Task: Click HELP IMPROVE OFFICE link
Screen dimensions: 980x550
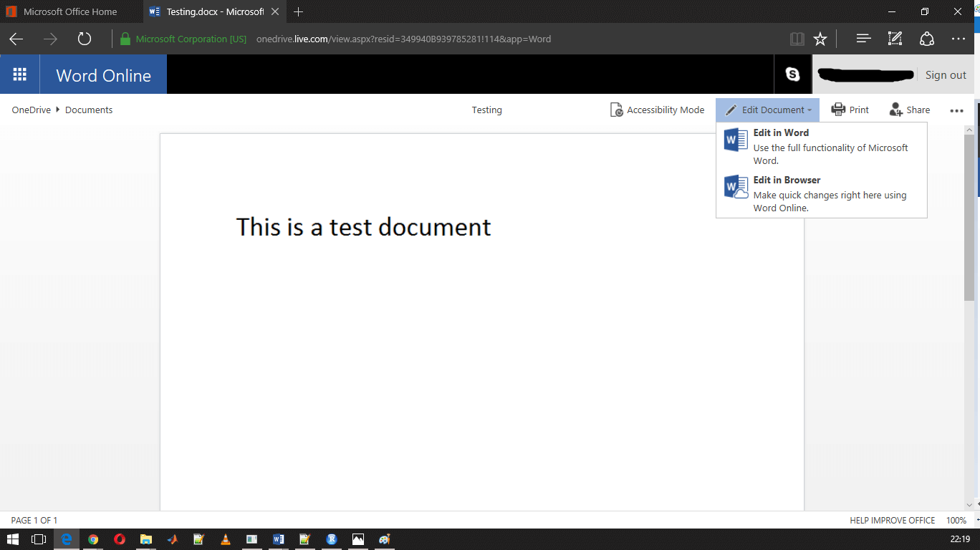Action: pos(892,521)
